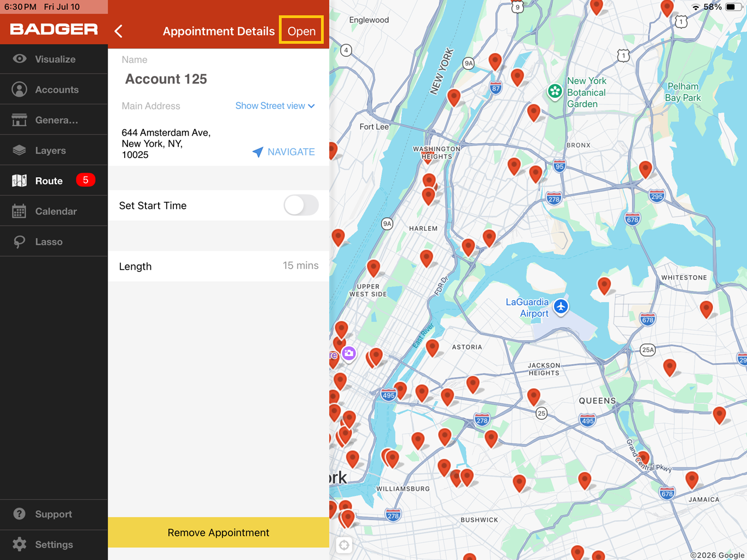Tap the 644 Amsterdam Ave address text
This screenshot has width=747, height=560.
pyautogui.click(x=166, y=143)
